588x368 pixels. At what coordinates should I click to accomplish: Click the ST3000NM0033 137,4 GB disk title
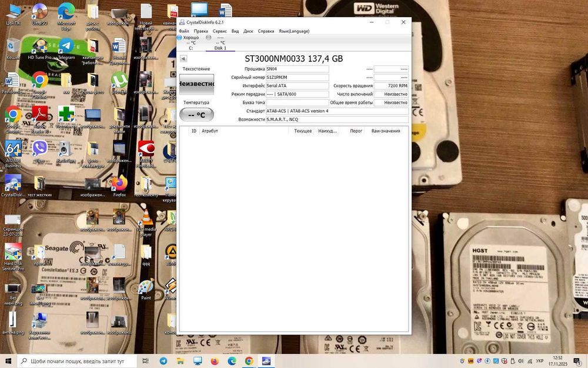pyautogui.click(x=293, y=58)
